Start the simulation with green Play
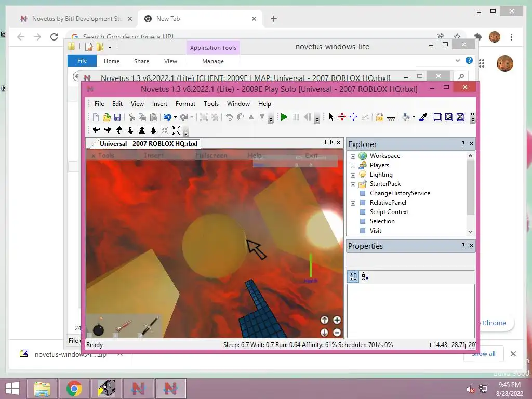This screenshot has height=399, width=532. point(284,117)
